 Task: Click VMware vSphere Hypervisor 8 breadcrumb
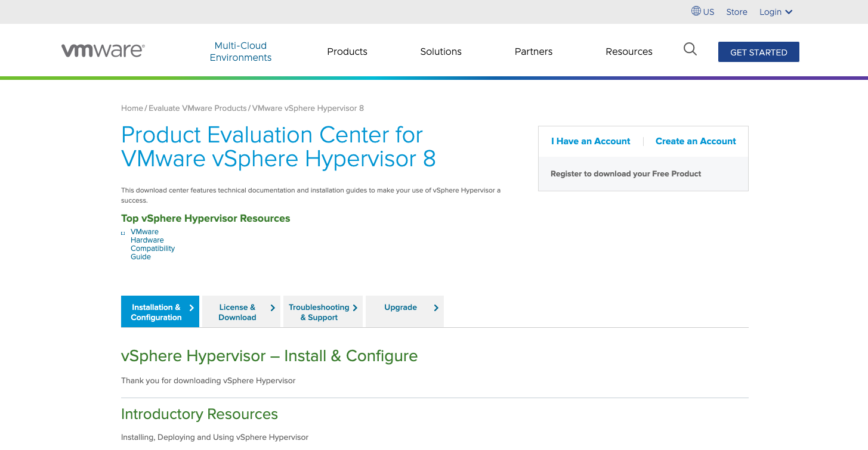[x=308, y=108]
